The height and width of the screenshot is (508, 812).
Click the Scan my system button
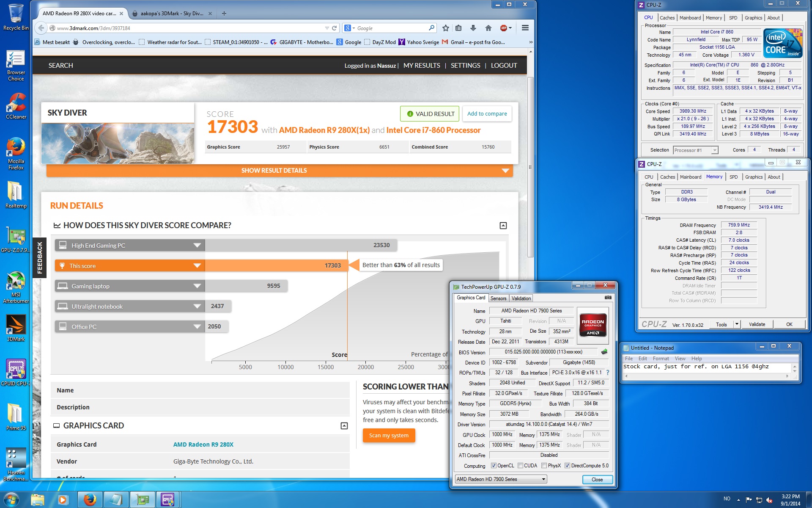(389, 436)
